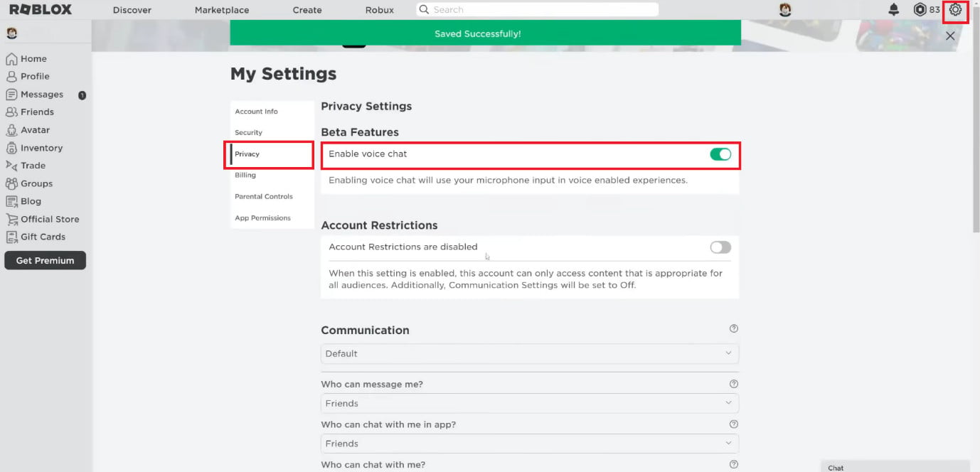Open Marketplace in the top navigation
The height and width of the screenshot is (472, 980).
222,10
